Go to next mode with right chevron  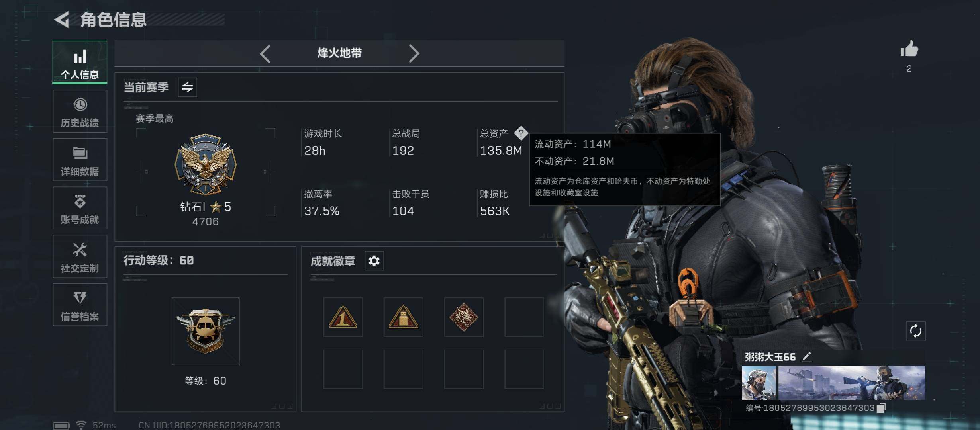coord(414,53)
